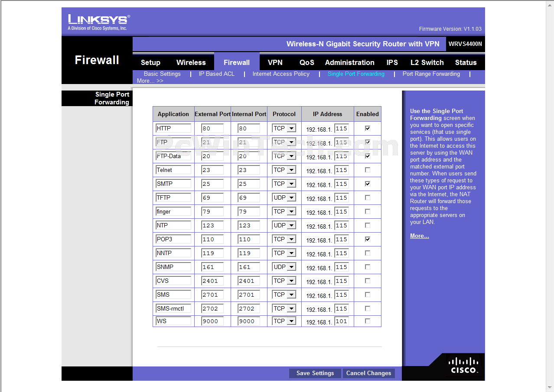Switch to the Wireless tab

pos(191,62)
